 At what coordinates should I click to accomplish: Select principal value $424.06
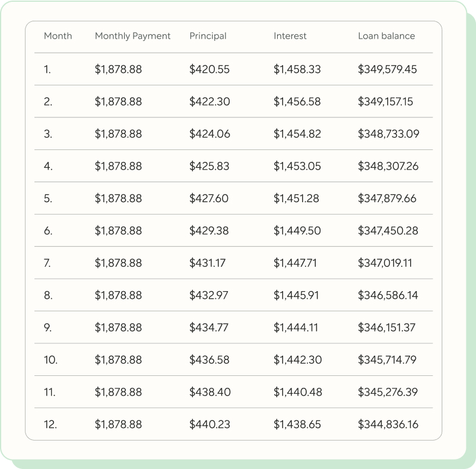click(x=210, y=134)
